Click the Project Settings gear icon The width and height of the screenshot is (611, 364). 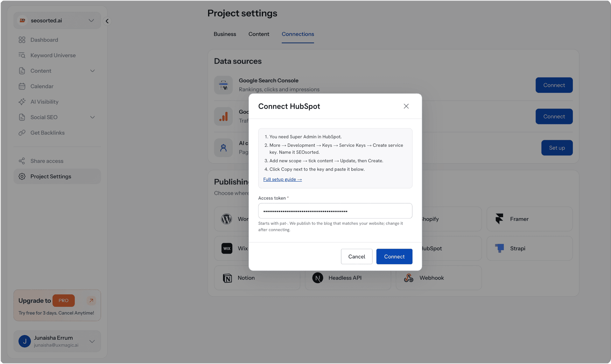point(22,176)
